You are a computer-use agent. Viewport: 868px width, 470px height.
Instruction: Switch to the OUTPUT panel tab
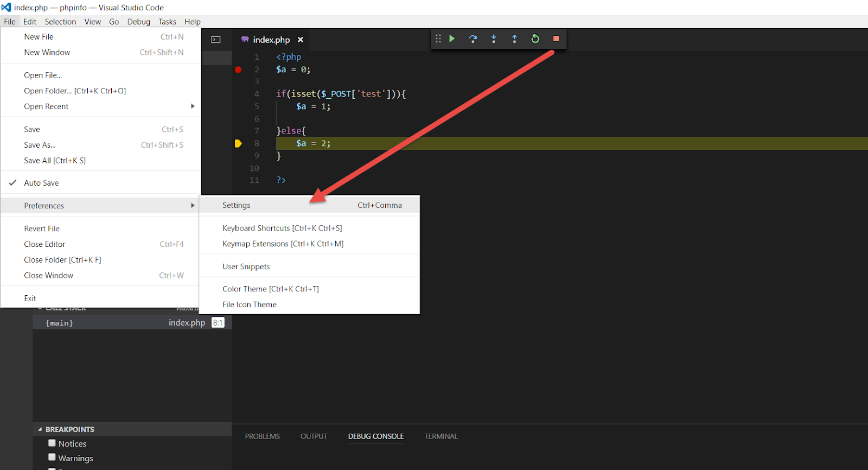314,436
